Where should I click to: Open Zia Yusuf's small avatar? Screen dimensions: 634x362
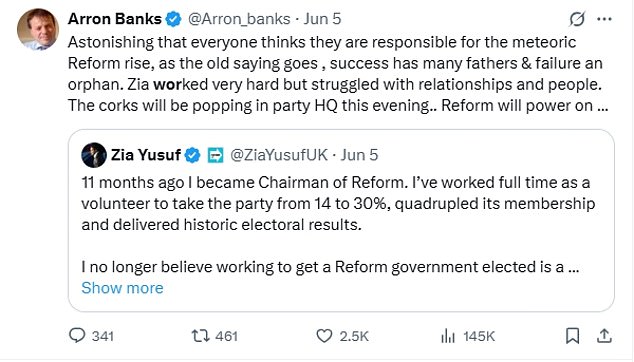[94, 155]
